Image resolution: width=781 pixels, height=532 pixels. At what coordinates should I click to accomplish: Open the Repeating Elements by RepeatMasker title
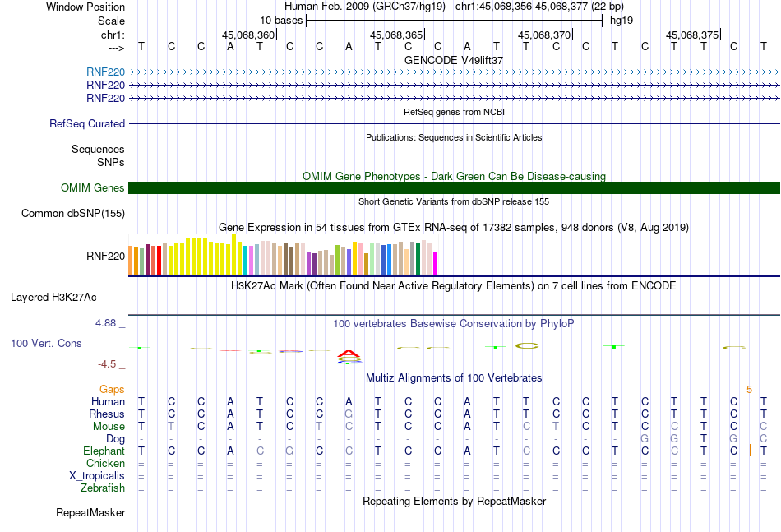click(454, 501)
